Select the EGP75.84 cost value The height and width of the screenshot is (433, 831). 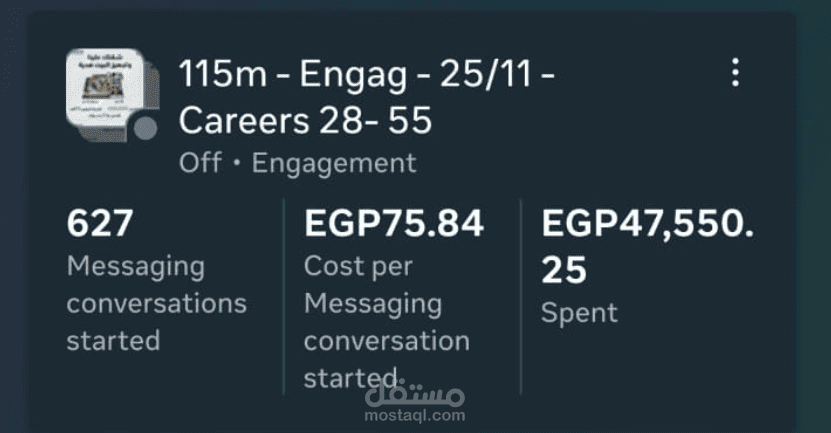394,223
